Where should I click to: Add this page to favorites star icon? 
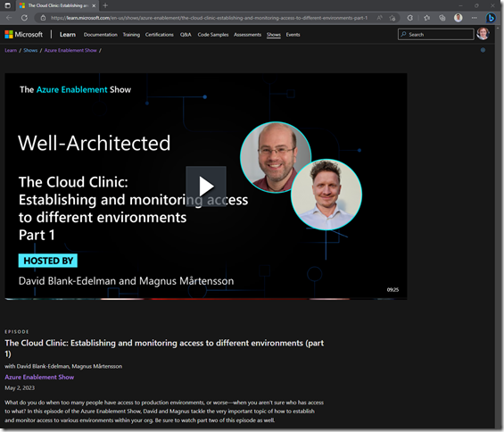point(392,18)
